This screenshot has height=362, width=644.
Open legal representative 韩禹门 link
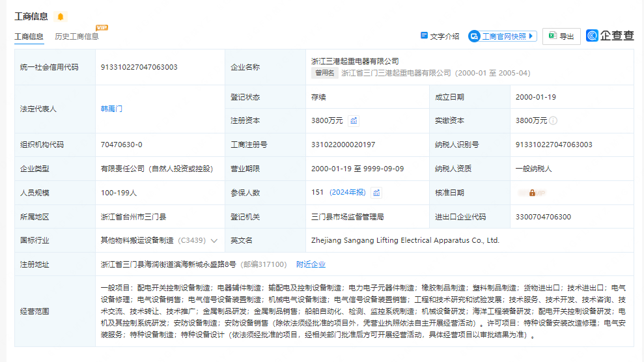pos(111,109)
